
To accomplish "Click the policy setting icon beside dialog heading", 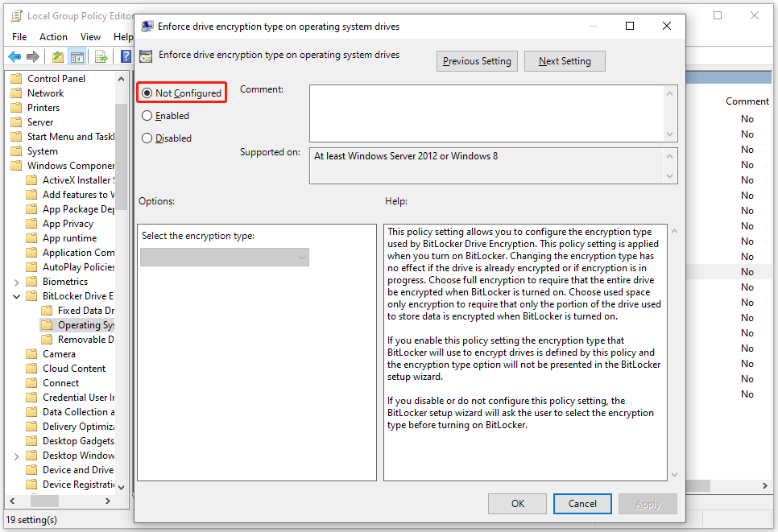I will click(x=146, y=56).
